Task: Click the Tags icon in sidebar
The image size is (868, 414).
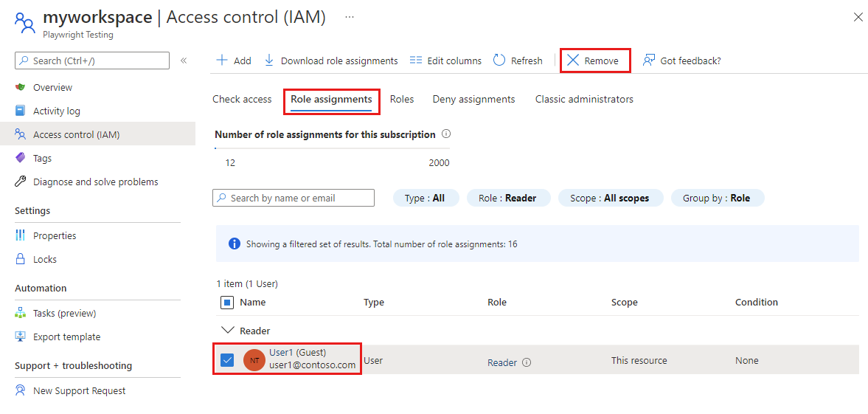Action: 21,158
